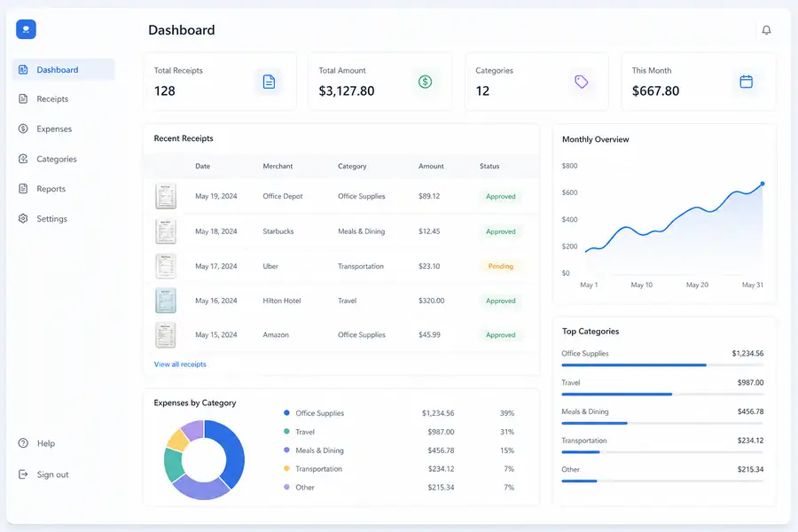Click the Amount column header
This screenshot has height=532, width=798.
coord(431,166)
